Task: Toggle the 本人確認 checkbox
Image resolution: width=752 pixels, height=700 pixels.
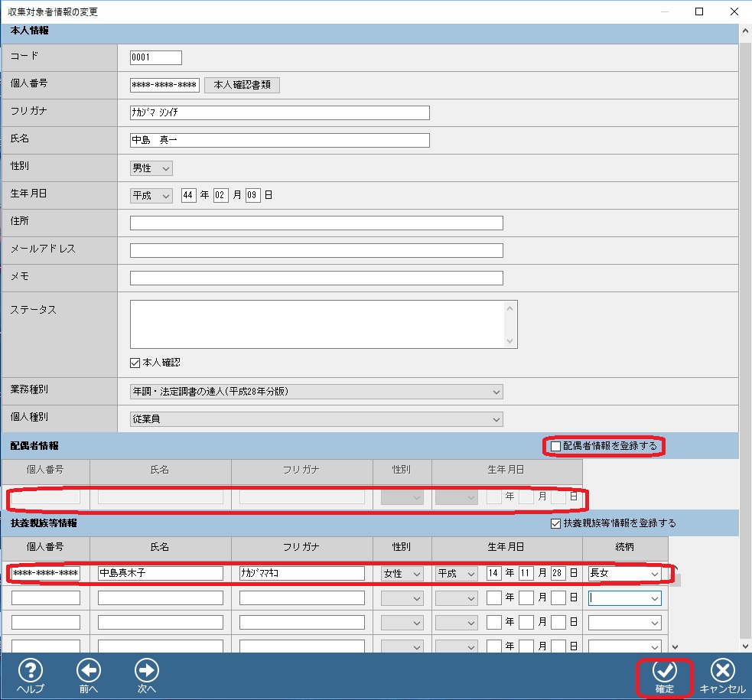Action: click(135, 363)
